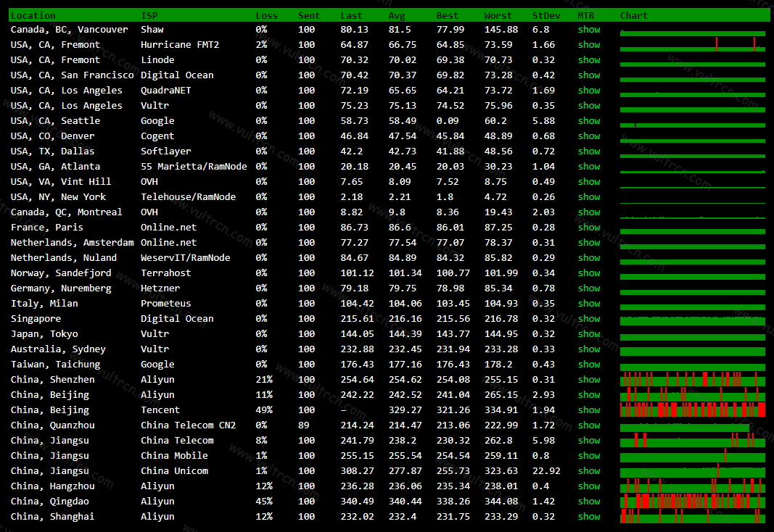
Task: Open show link for Jiangsu China Unicom row
Action: point(589,471)
